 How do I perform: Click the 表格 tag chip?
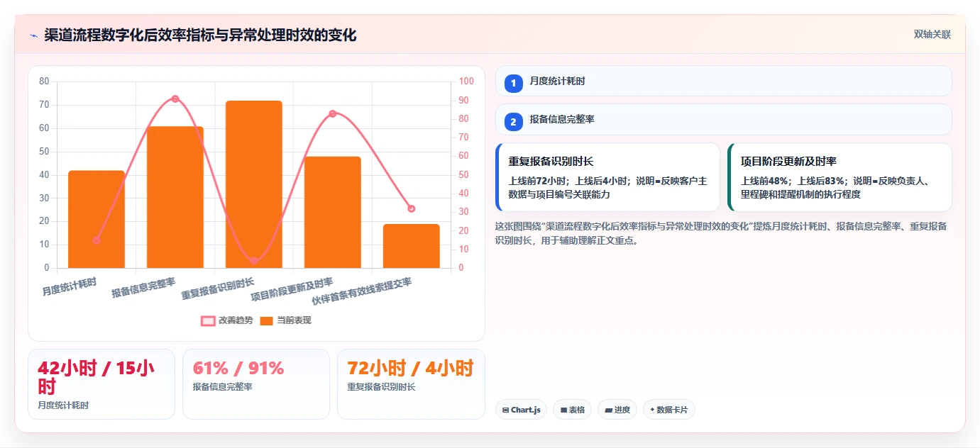click(x=572, y=410)
